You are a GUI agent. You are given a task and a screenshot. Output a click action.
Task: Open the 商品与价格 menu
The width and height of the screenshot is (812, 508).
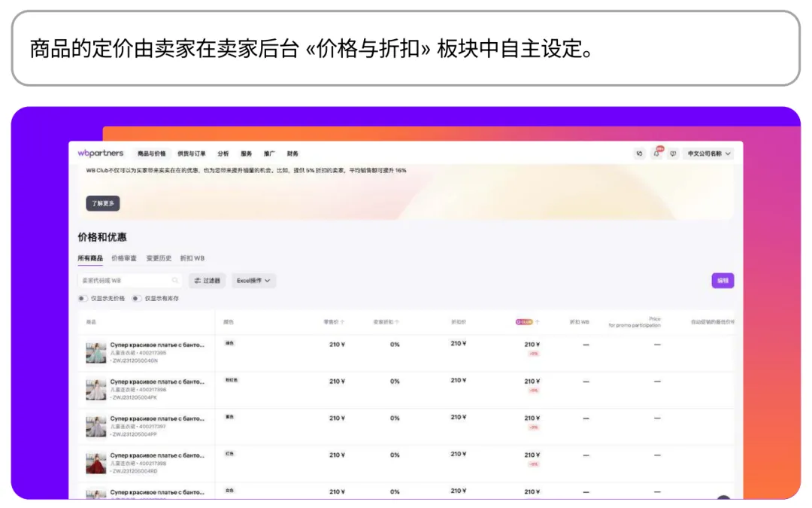pyautogui.click(x=152, y=154)
